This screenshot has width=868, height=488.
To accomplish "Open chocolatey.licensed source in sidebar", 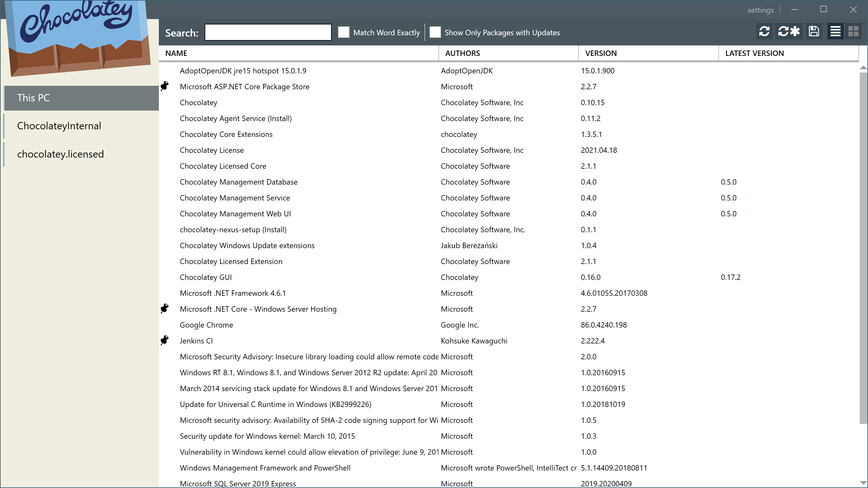I will tap(81, 154).
